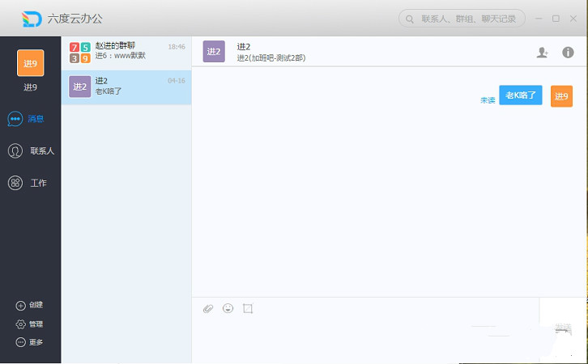
Task: Open the 进9 profile avatar in the sidebar
Action: 31,63
